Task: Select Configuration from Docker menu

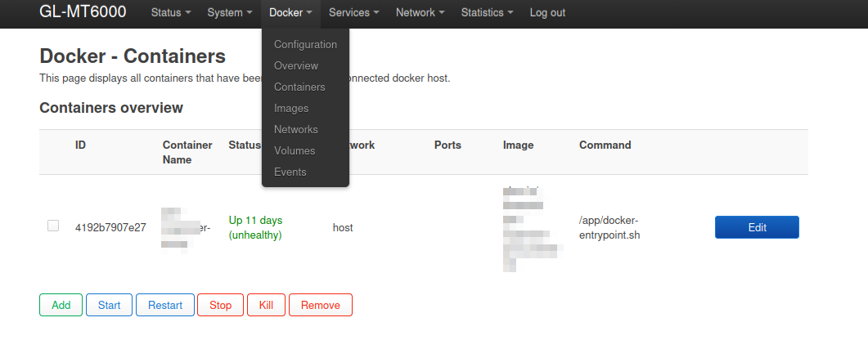Action: 305,44
